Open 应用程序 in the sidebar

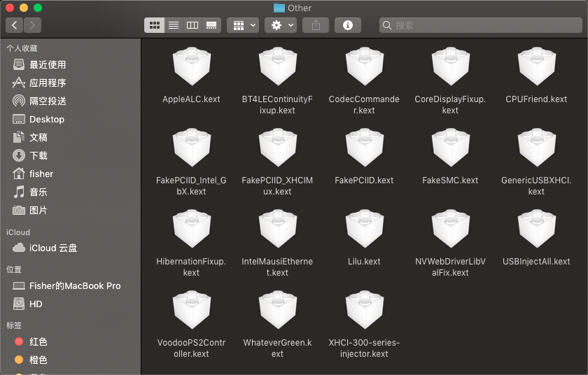[71, 83]
